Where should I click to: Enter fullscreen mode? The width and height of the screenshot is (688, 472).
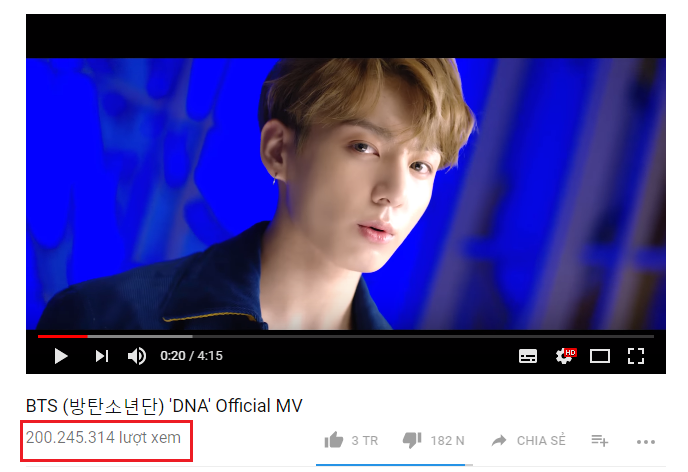(635, 356)
